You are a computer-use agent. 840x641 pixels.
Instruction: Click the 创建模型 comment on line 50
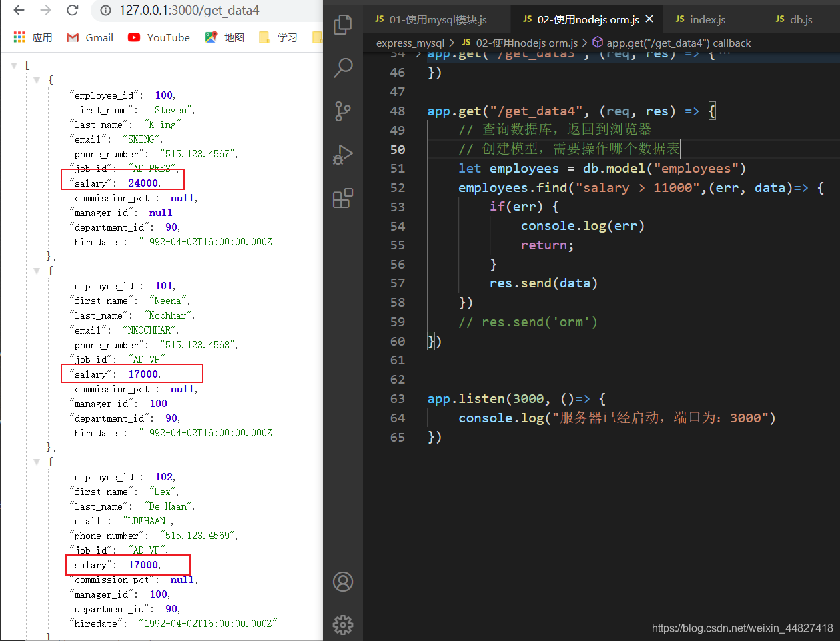pos(569,149)
